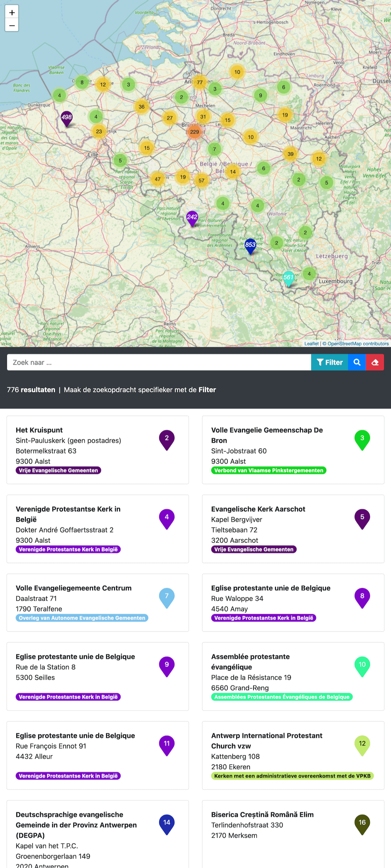Select blue map marker 853
Viewport: 391px width, 868px height.
pyautogui.click(x=250, y=245)
